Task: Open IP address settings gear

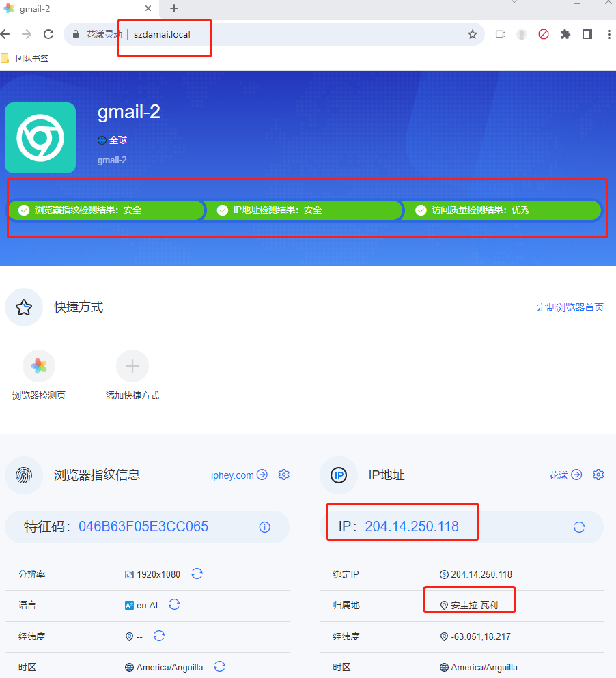Action: 598,475
